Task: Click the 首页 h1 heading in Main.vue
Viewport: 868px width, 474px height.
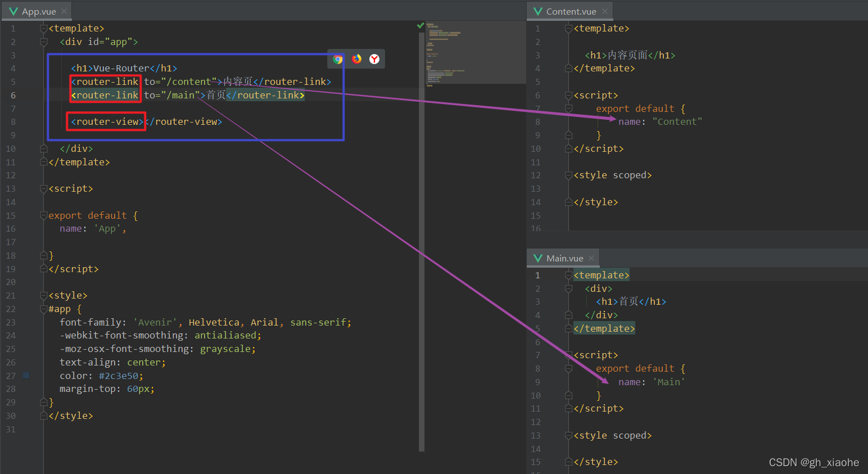Action: (629, 301)
